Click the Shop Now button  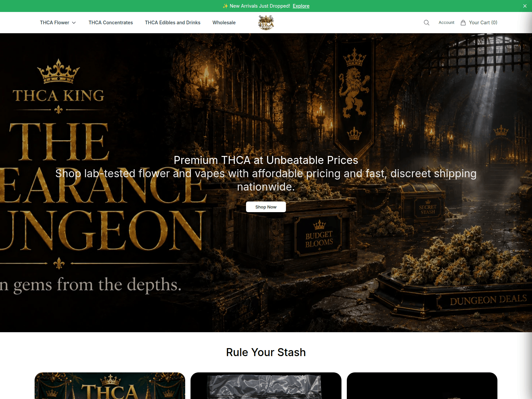(266, 207)
